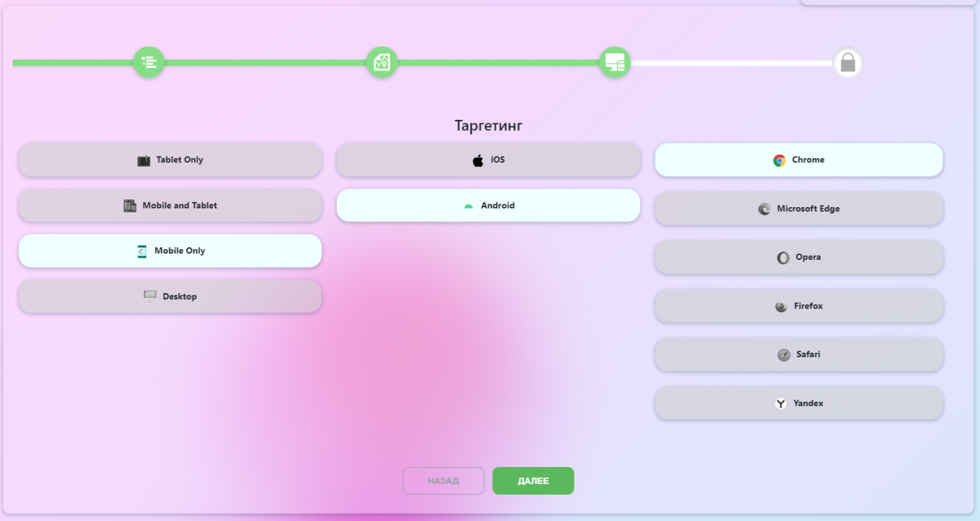Select the third step devices icon
Image resolution: width=980 pixels, height=521 pixels.
[615, 62]
